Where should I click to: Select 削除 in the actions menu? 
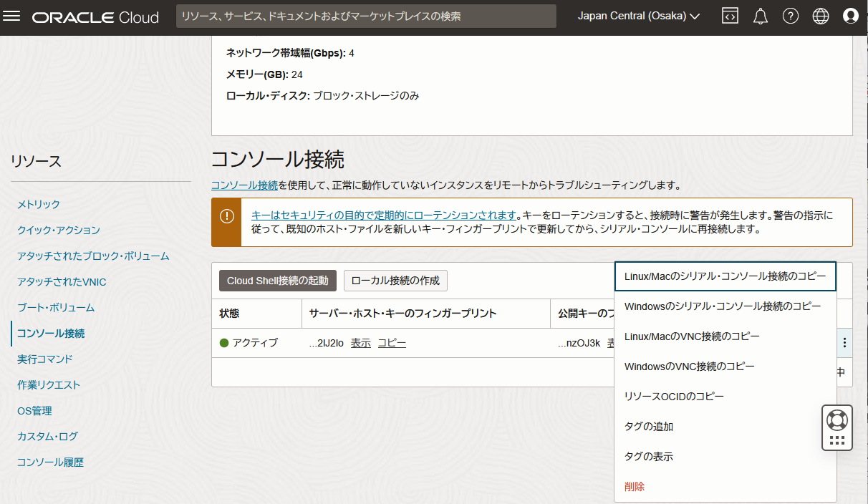(x=635, y=487)
